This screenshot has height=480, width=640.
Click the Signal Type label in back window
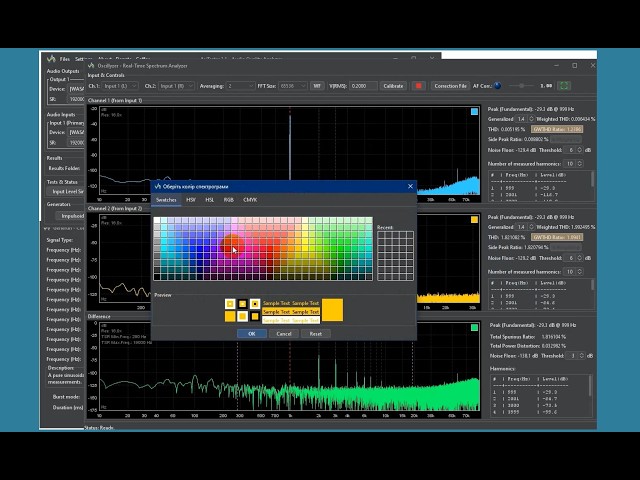click(x=60, y=240)
